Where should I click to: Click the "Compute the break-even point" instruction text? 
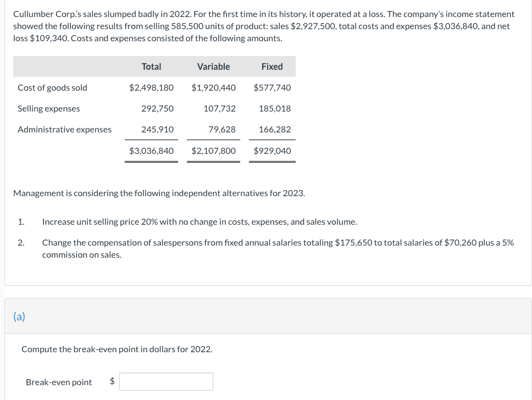(x=117, y=349)
